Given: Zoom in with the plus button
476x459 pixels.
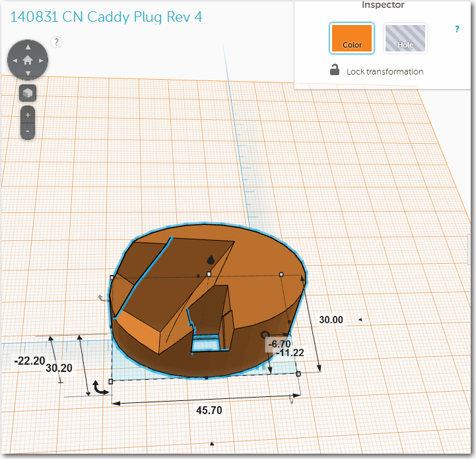Looking at the screenshot, I should [28, 115].
